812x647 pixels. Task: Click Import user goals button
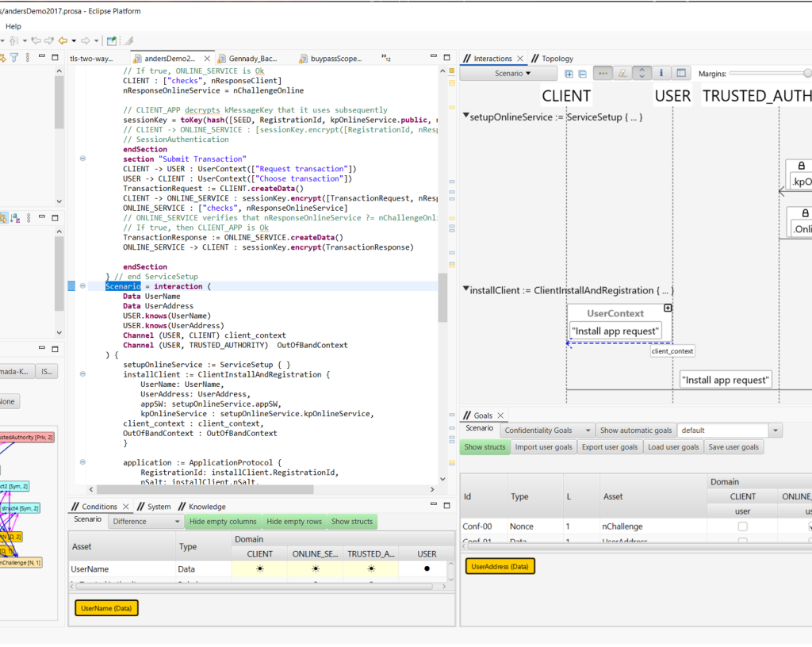point(544,447)
